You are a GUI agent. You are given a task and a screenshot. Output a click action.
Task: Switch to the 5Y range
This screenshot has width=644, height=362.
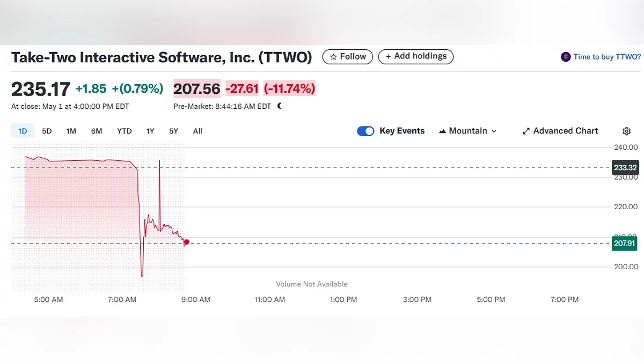pos(173,131)
